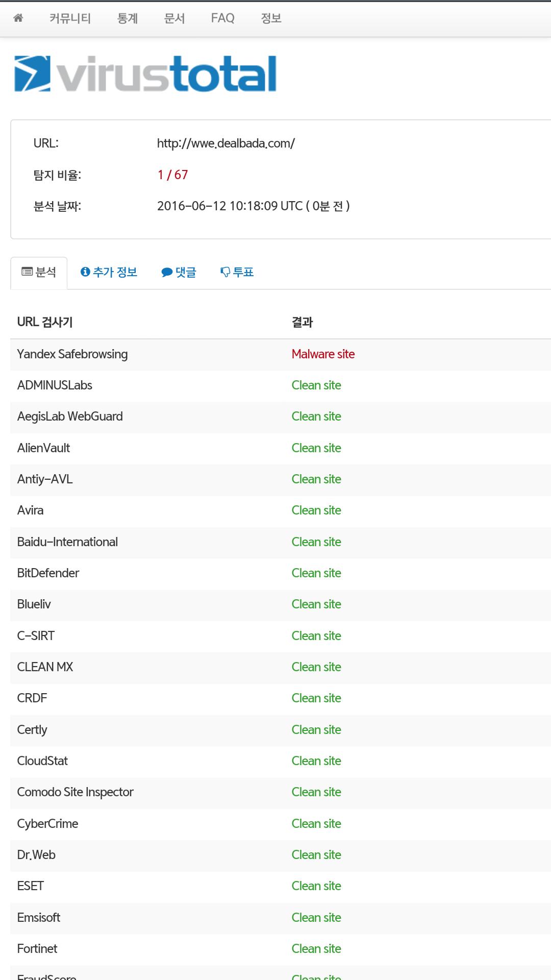This screenshot has width=551, height=980.
Task: Click the speech bubble icon beside 댓글
Action: pyautogui.click(x=167, y=273)
